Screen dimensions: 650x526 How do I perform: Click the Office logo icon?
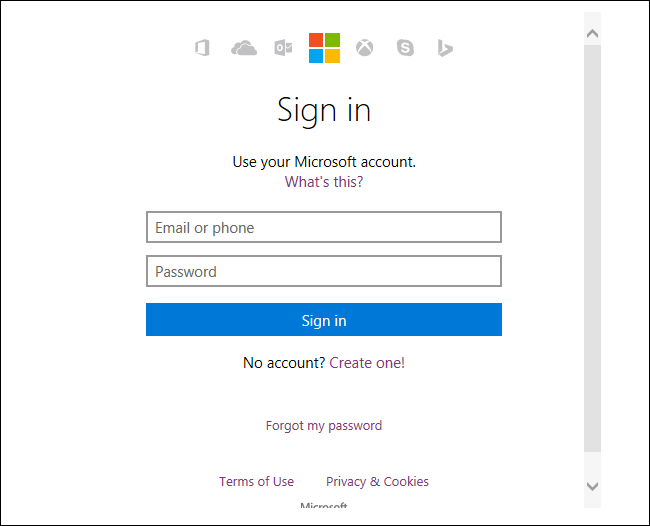click(202, 48)
